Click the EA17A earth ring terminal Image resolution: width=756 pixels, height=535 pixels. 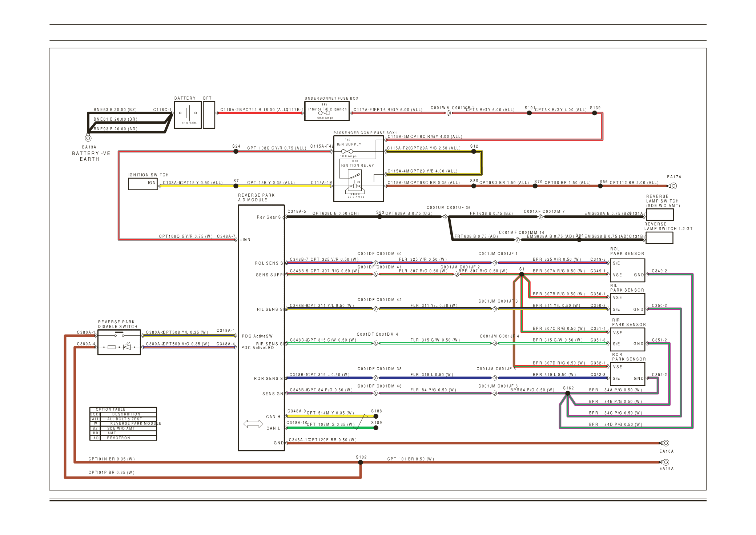pyautogui.click(x=673, y=186)
